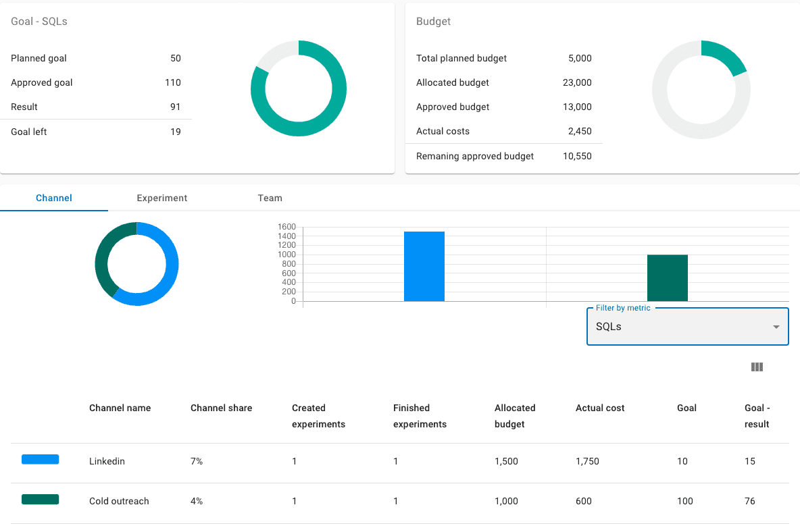Click the blue Linkedin color swatch
Image resolution: width=800 pixels, height=532 pixels.
[40, 460]
